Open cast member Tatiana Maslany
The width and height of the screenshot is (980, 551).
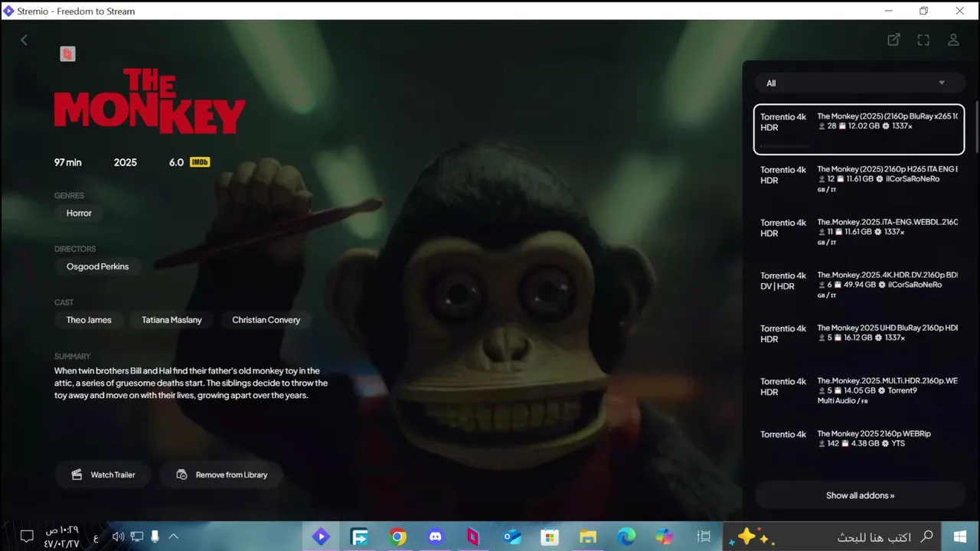click(171, 320)
